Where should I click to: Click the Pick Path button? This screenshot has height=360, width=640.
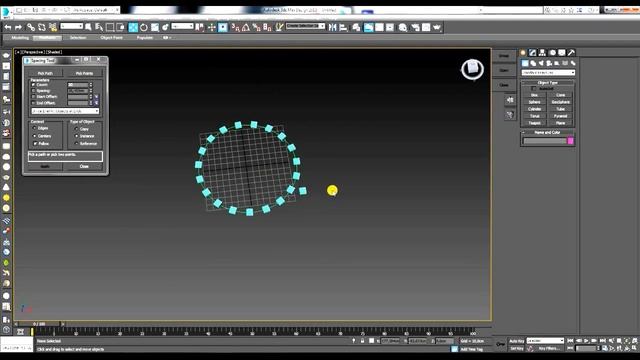[x=45, y=73]
